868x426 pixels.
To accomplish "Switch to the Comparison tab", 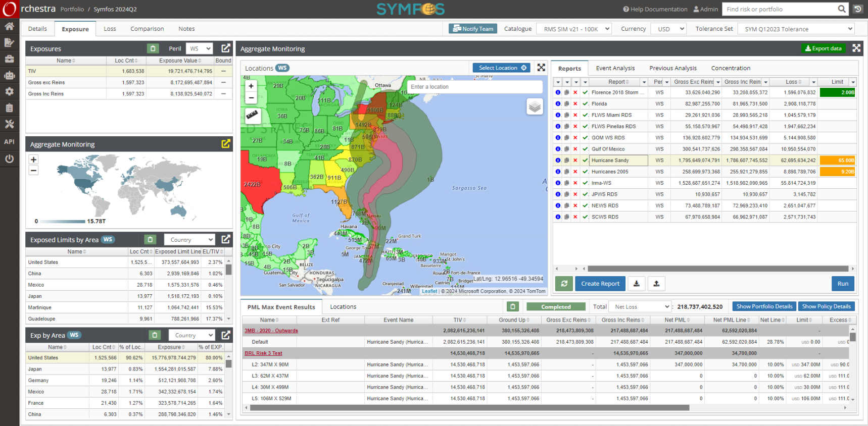I will 147,29.
